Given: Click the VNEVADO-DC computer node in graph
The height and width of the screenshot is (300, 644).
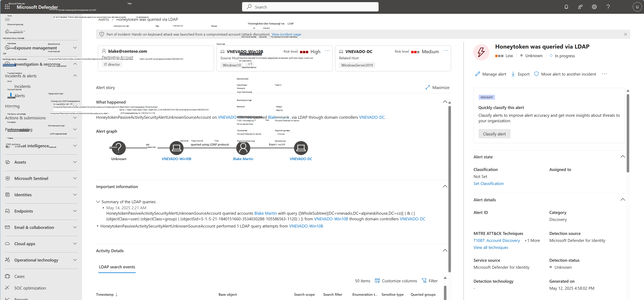Looking at the screenshot, I should coord(301,148).
